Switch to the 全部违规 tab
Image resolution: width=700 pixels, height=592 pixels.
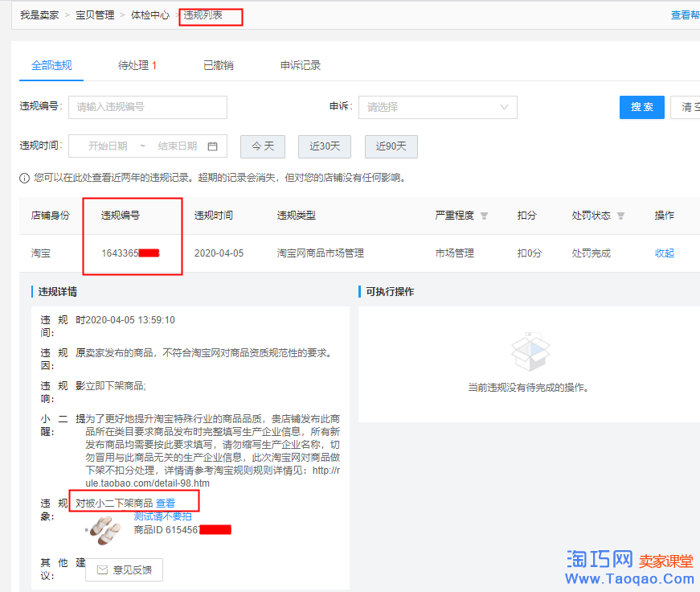point(51,66)
